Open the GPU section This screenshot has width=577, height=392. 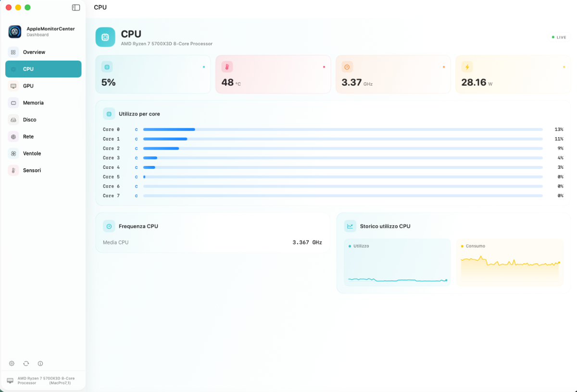43,86
